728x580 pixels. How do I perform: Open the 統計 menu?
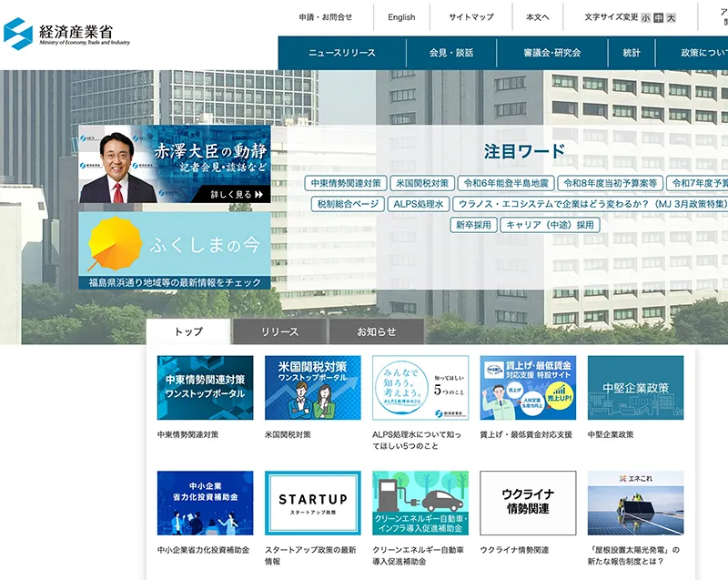point(632,53)
